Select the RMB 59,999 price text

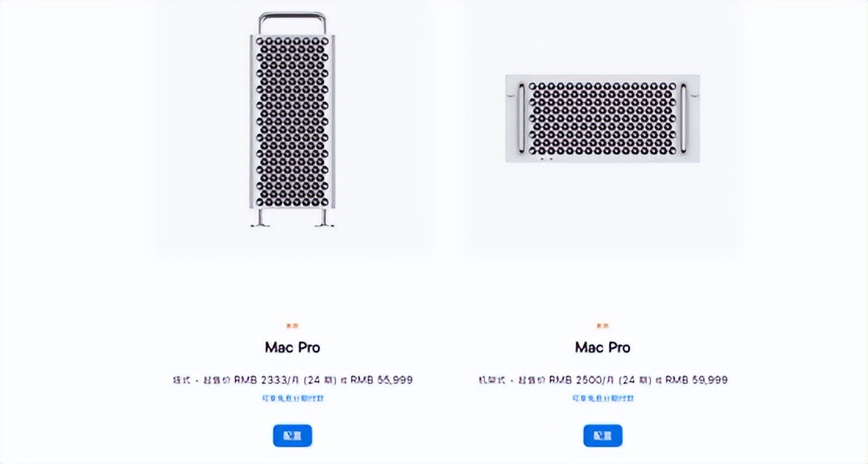click(696, 380)
